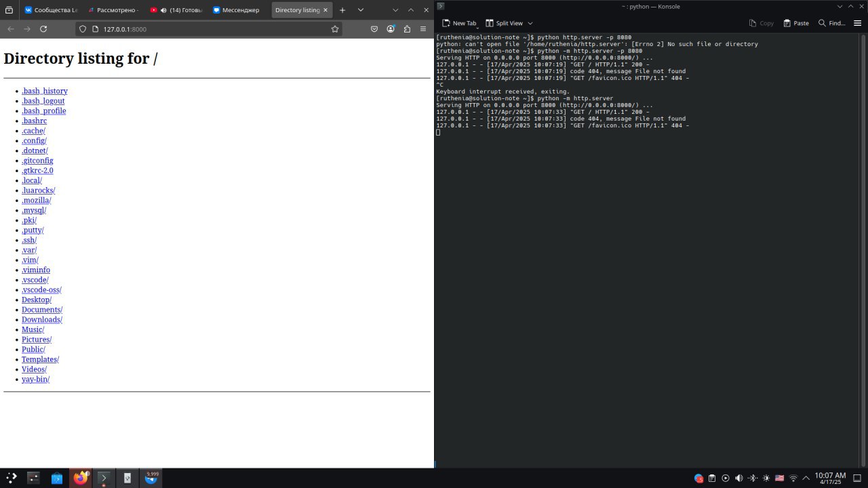Close the Directory listing tab
The height and width of the screenshot is (488, 868).
(x=325, y=10)
